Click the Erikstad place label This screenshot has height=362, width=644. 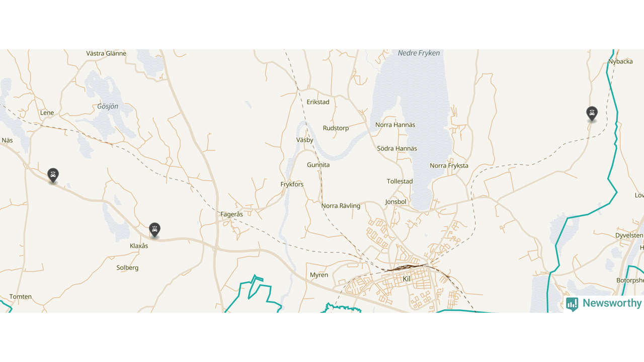[318, 102]
